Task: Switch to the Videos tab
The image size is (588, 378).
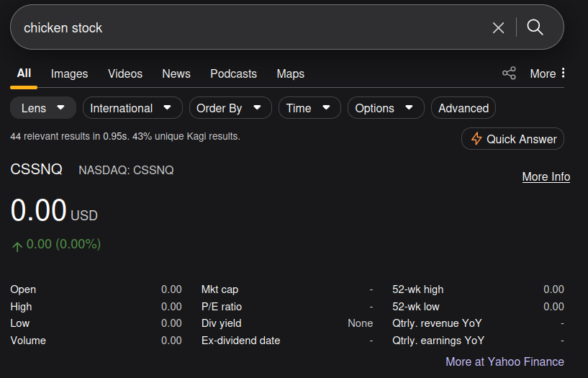Action: tap(125, 73)
